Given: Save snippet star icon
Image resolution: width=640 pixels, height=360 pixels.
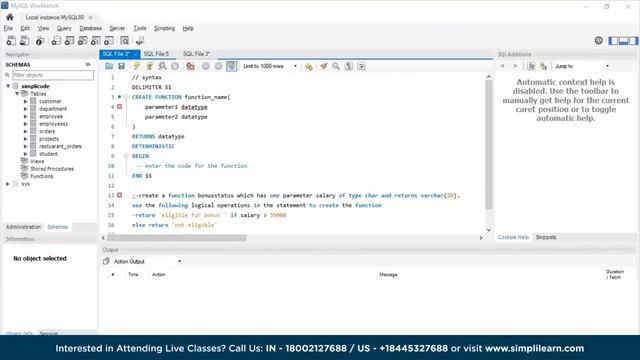Looking at the screenshot, I should click(309, 66).
